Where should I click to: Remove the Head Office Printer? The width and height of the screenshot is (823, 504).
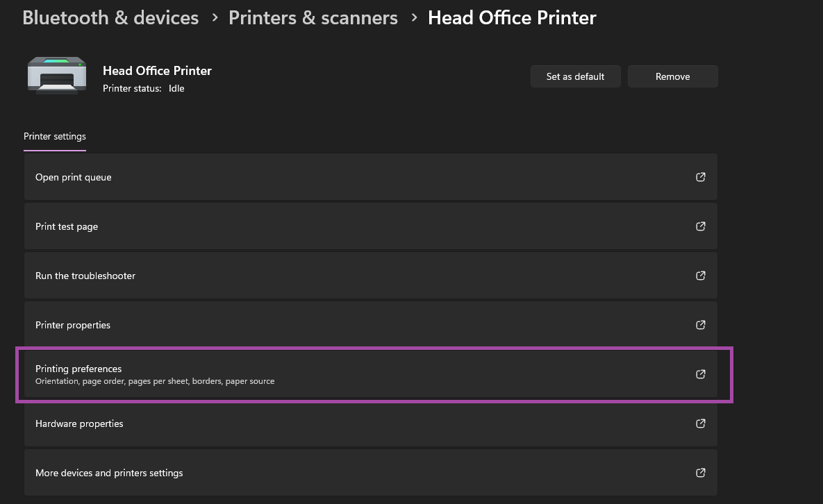coord(672,76)
